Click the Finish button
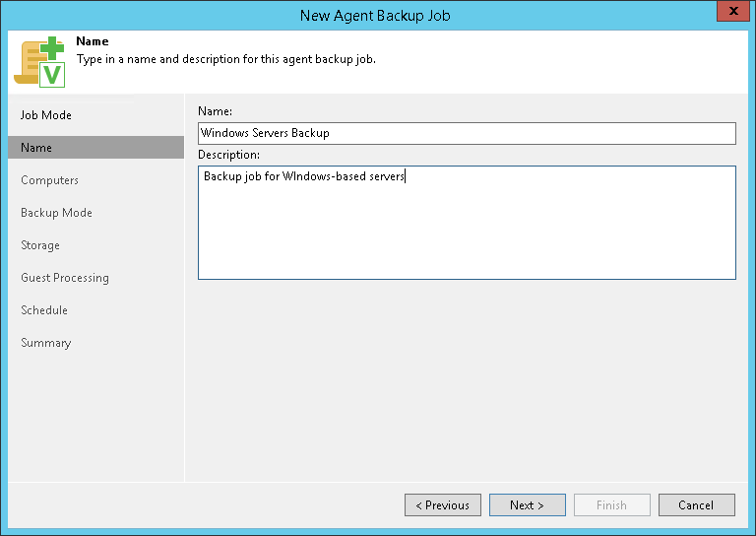The width and height of the screenshot is (756, 536). [x=612, y=505]
